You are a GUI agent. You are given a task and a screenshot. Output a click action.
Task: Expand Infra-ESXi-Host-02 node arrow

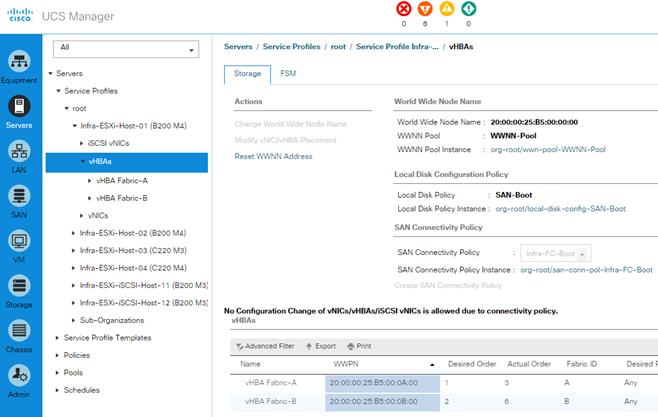coord(74,233)
